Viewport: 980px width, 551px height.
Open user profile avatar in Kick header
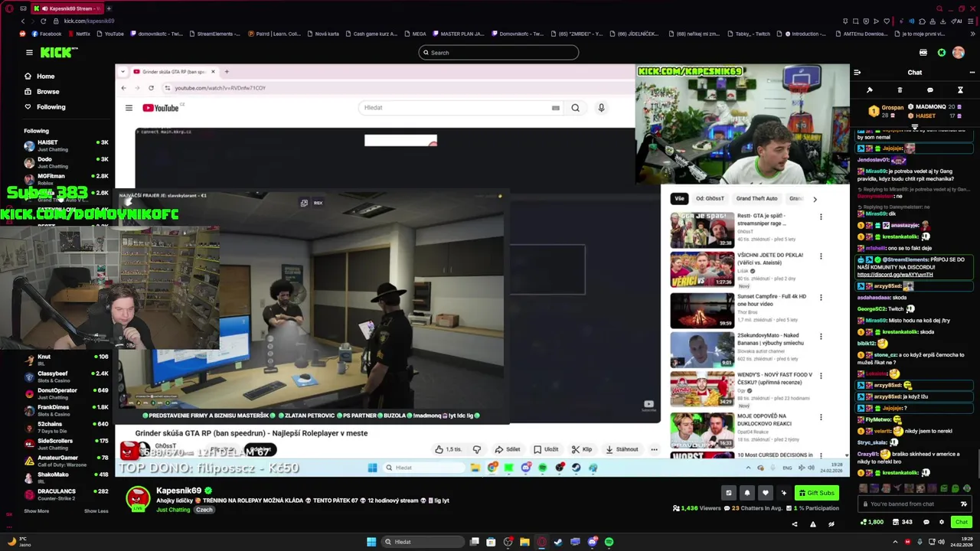(959, 53)
